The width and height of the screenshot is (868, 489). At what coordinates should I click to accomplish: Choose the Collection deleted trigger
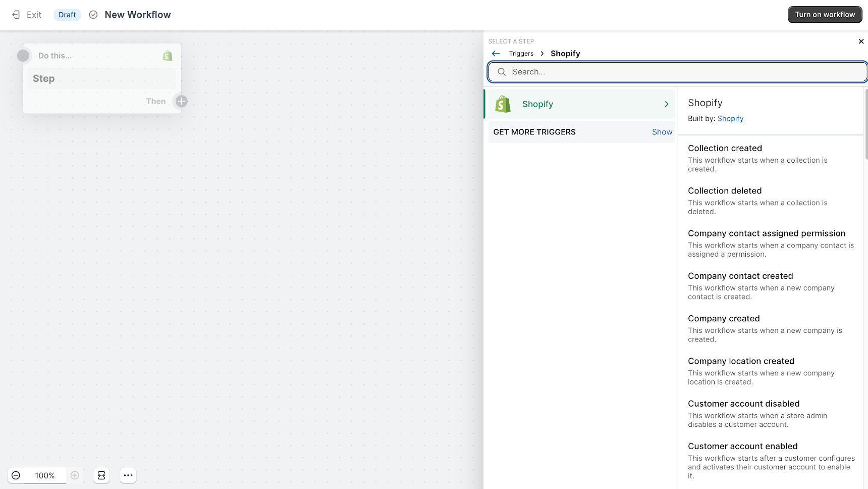pos(770,201)
